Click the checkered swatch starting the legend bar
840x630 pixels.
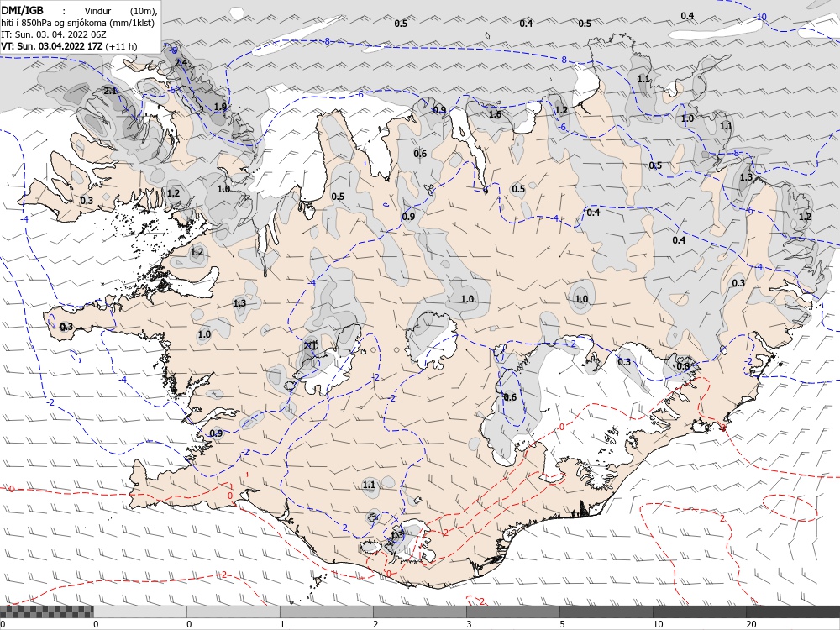click(x=46, y=612)
